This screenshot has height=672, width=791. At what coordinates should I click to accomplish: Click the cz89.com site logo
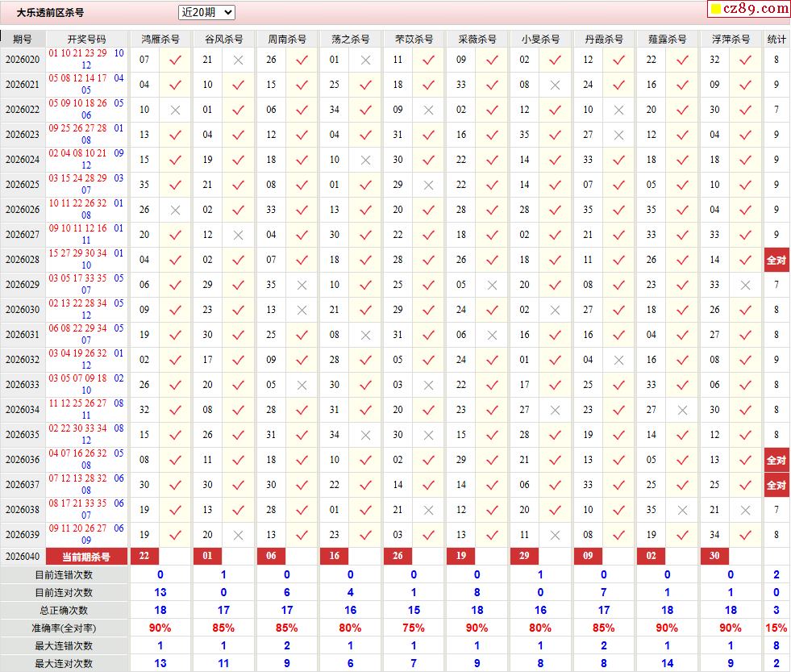pyautogui.click(x=756, y=9)
